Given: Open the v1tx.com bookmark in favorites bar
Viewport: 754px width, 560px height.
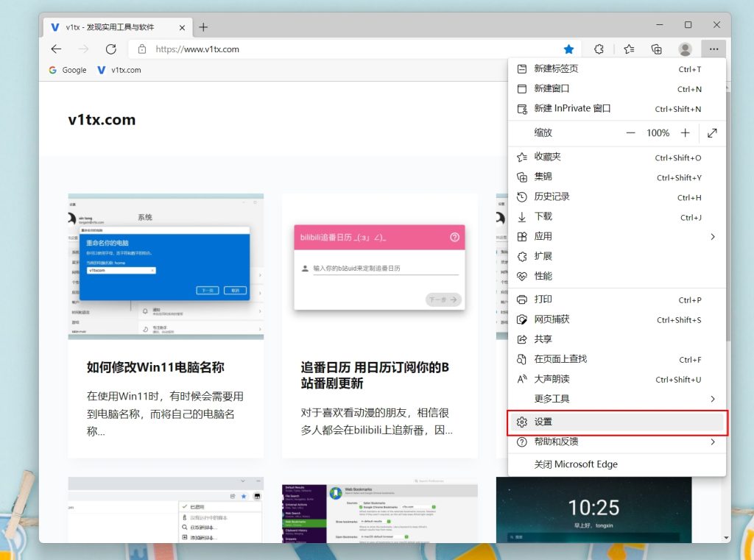Looking at the screenshot, I should (x=119, y=70).
